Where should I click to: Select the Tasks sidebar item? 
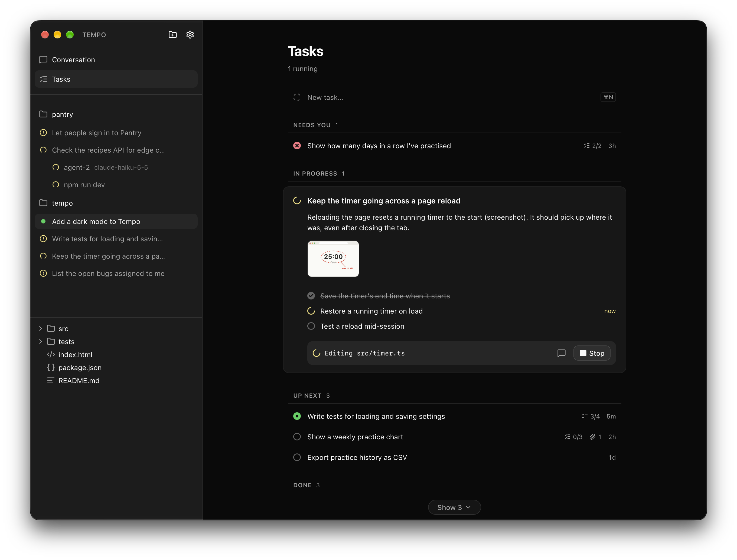(x=116, y=79)
